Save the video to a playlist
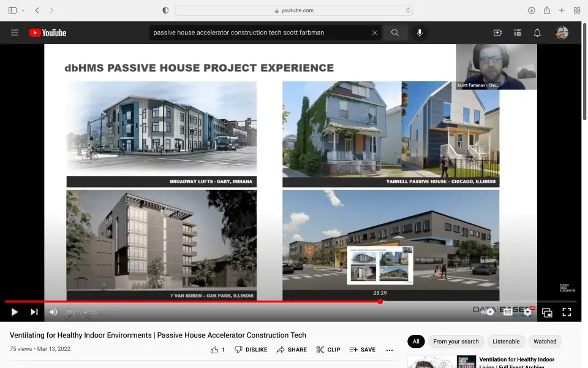The height and width of the screenshot is (368, 588). [x=363, y=350]
